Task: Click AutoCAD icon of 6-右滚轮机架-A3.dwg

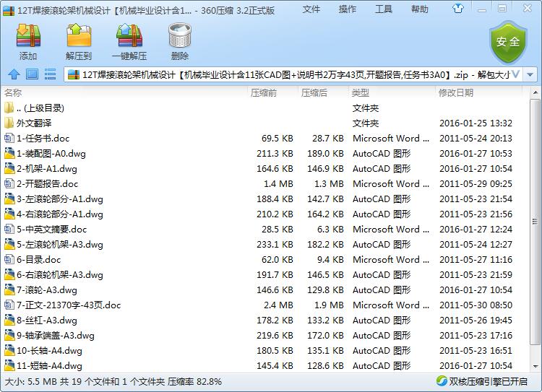Action: [9, 275]
